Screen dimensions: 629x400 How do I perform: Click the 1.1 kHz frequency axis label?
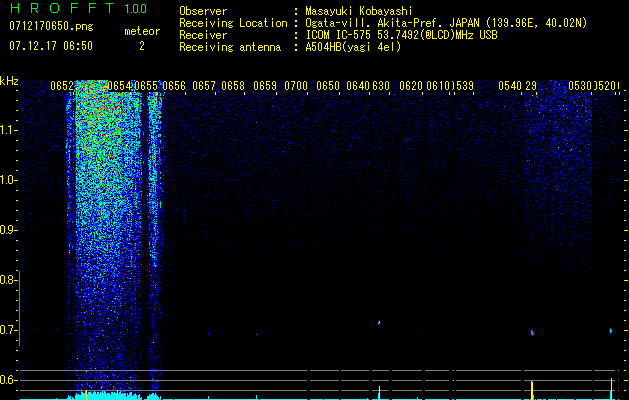pos(7,130)
